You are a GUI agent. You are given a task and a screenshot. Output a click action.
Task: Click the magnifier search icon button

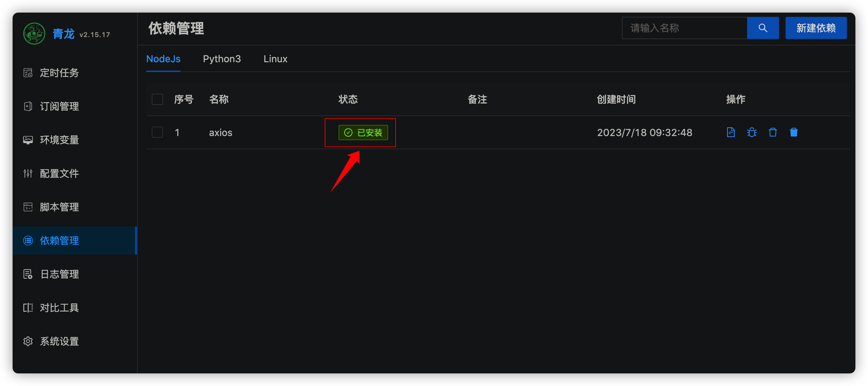click(763, 28)
